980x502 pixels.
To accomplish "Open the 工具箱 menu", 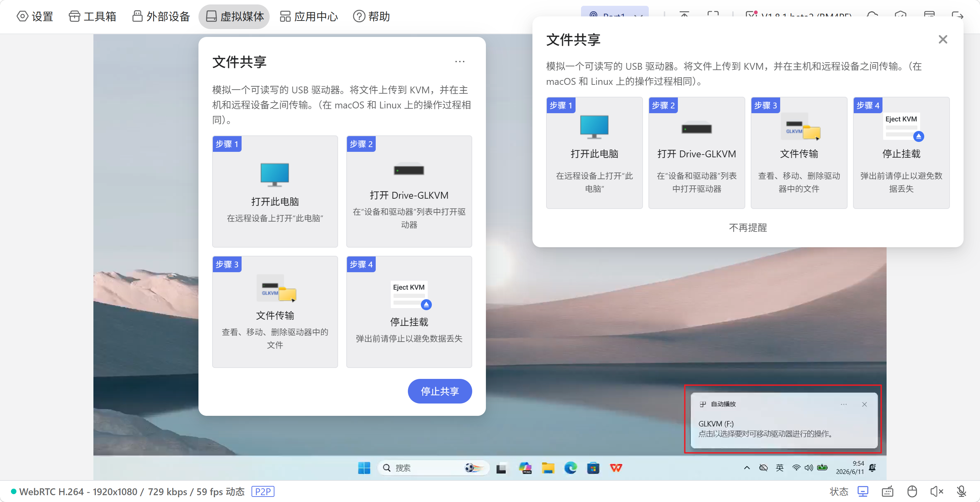I will 92,16.
